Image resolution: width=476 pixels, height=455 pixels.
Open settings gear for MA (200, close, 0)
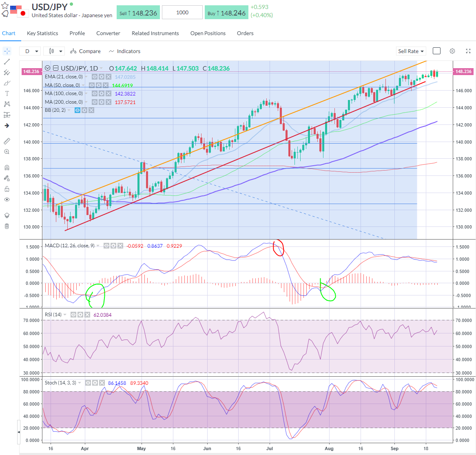pos(102,102)
